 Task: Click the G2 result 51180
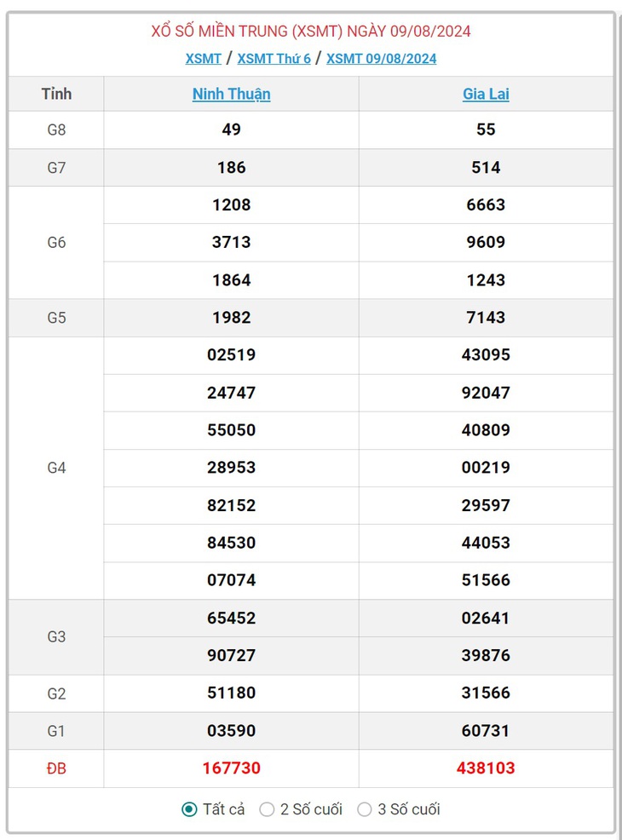(x=232, y=692)
